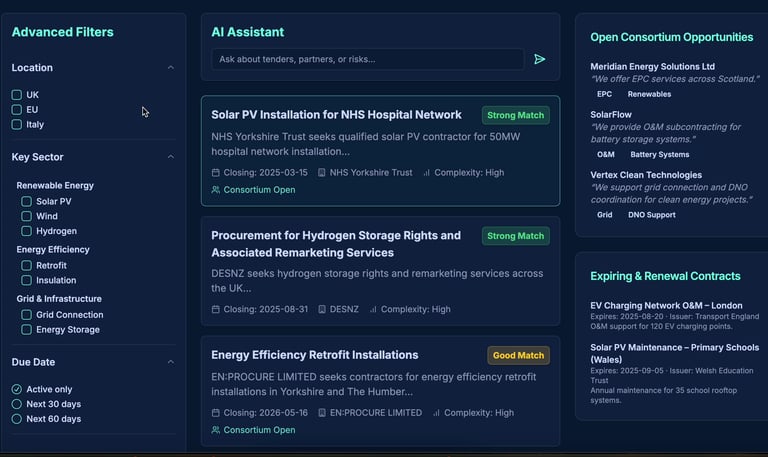Screen dimensions: 768x457
Task: Select the Active only radio option
Action: pyautogui.click(x=17, y=389)
